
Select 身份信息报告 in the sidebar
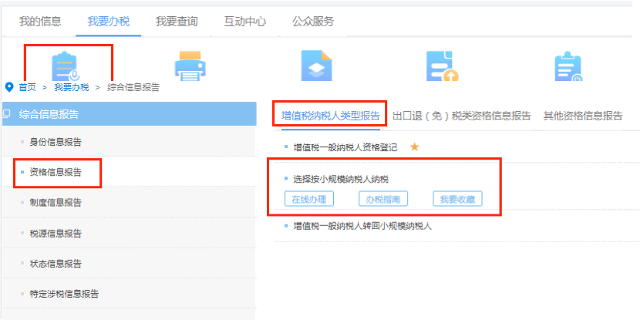coord(56,142)
